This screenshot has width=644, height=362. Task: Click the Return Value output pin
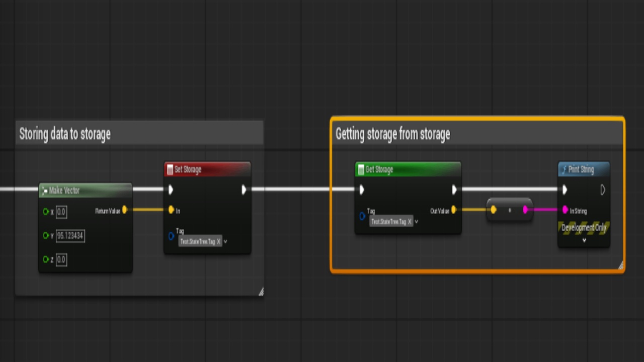pyautogui.click(x=124, y=210)
